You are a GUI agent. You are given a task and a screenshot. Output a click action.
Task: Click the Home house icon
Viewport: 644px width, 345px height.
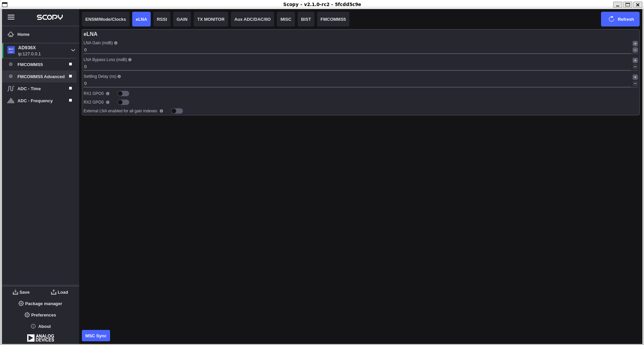pos(11,34)
